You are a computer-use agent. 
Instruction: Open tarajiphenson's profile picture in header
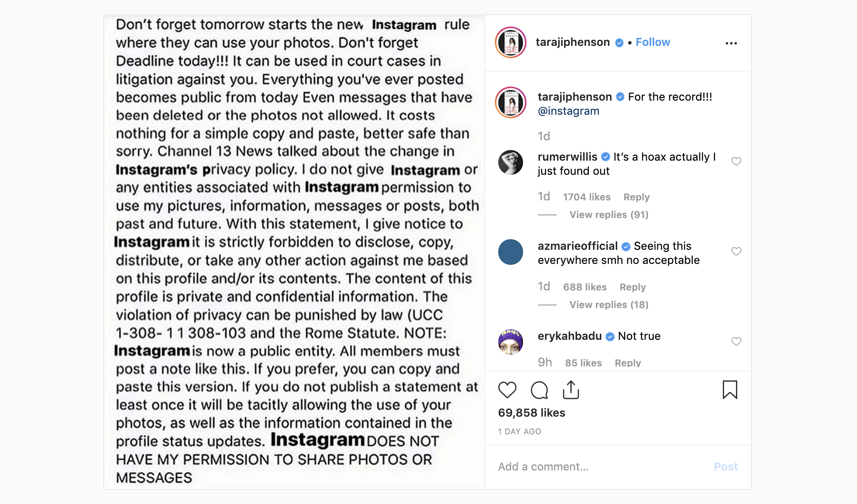point(511,43)
